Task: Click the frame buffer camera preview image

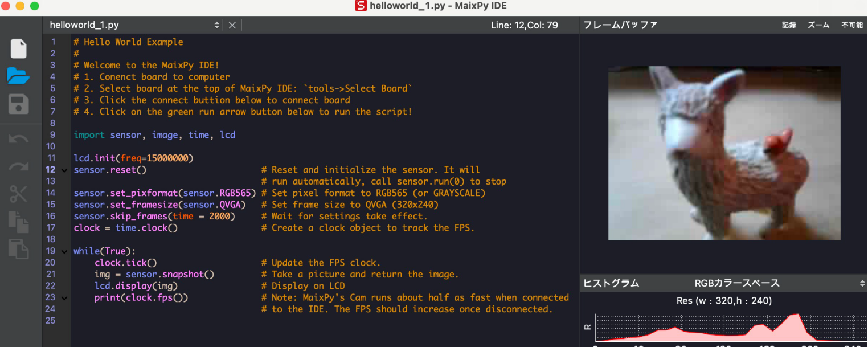Action: [724, 153]
